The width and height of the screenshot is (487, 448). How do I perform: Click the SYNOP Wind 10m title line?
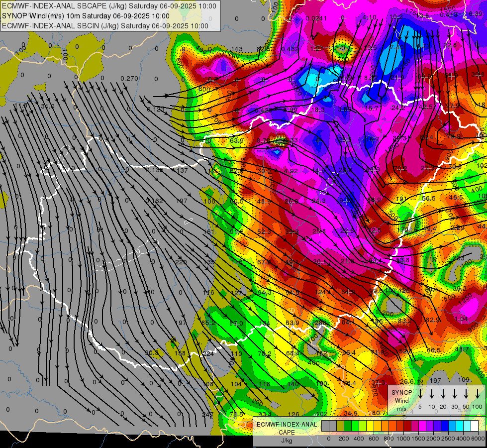point(86,16)
